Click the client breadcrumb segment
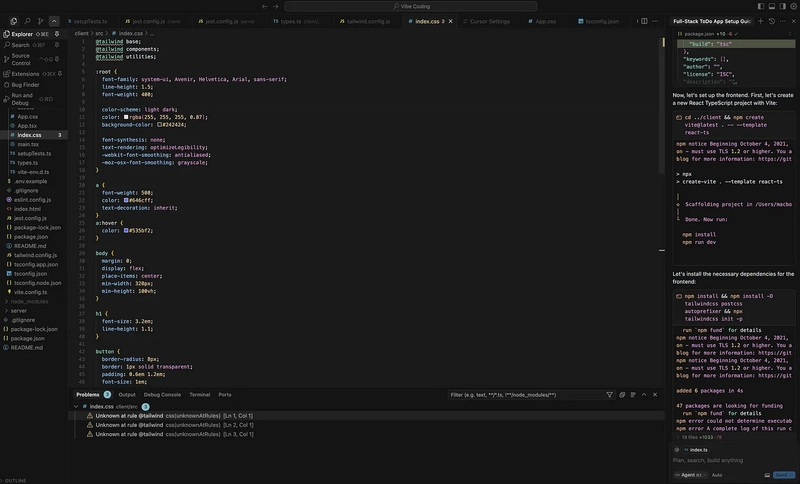800x484 pixels. pyautogui.click(x=82, y=33)
